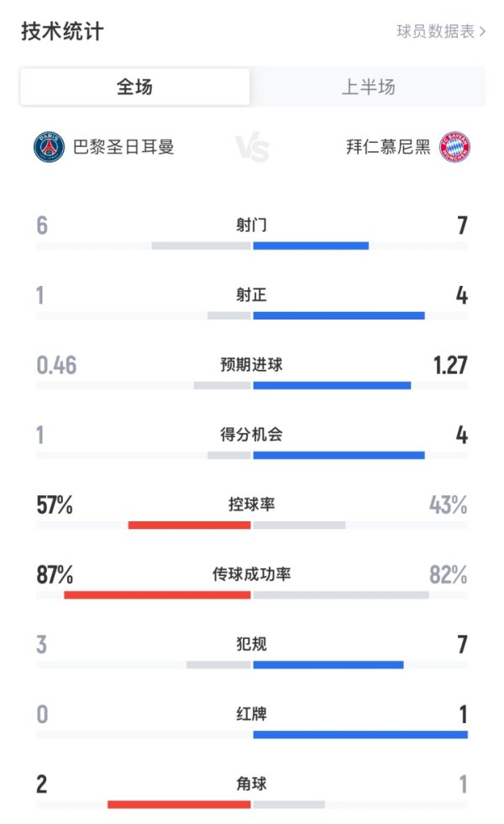The image size is (504, 824).
Task: Toggle the 全场 statistics view
Action: (x=134, y=87)
